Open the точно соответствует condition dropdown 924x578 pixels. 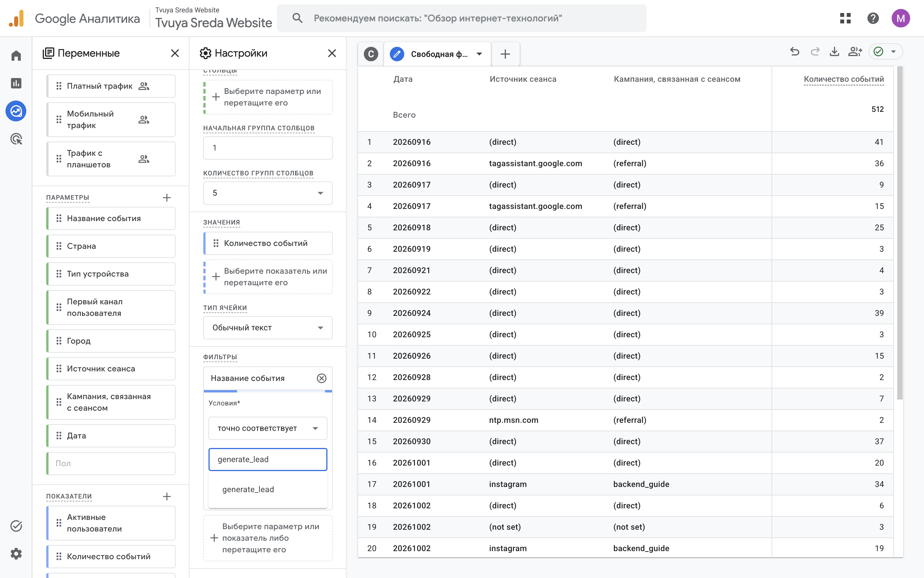tap(268, 428)
